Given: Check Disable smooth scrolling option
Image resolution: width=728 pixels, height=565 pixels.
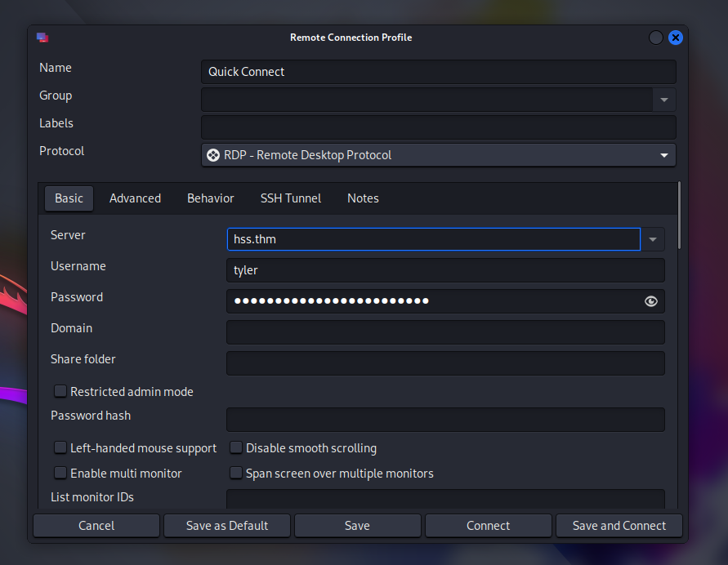Looking at the screenshot, I should coord(236,448).
